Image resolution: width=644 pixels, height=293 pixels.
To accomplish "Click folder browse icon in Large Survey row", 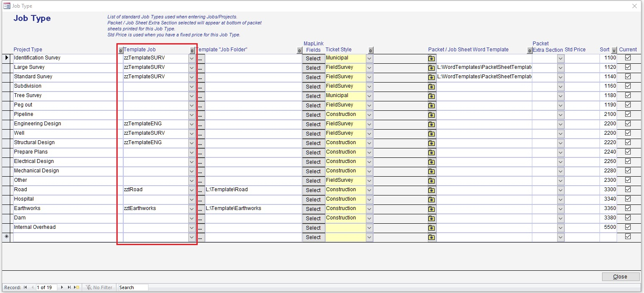I will [432, 68].
